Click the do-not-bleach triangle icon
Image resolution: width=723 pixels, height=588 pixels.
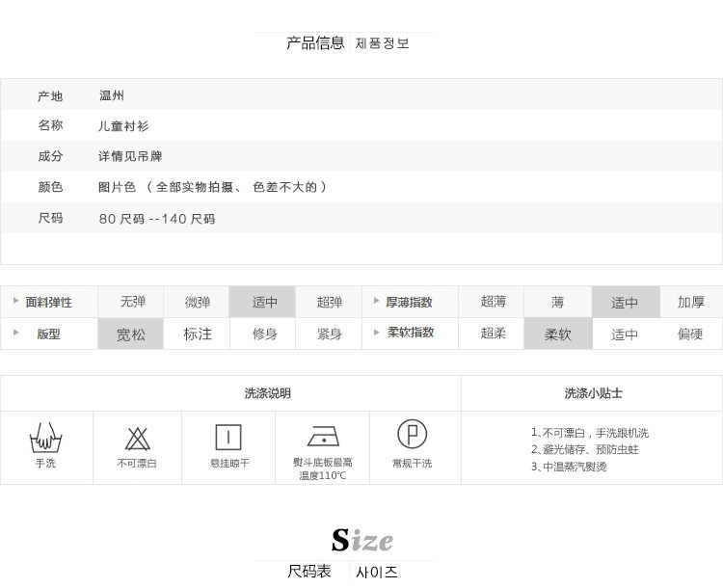coord(137,439)
